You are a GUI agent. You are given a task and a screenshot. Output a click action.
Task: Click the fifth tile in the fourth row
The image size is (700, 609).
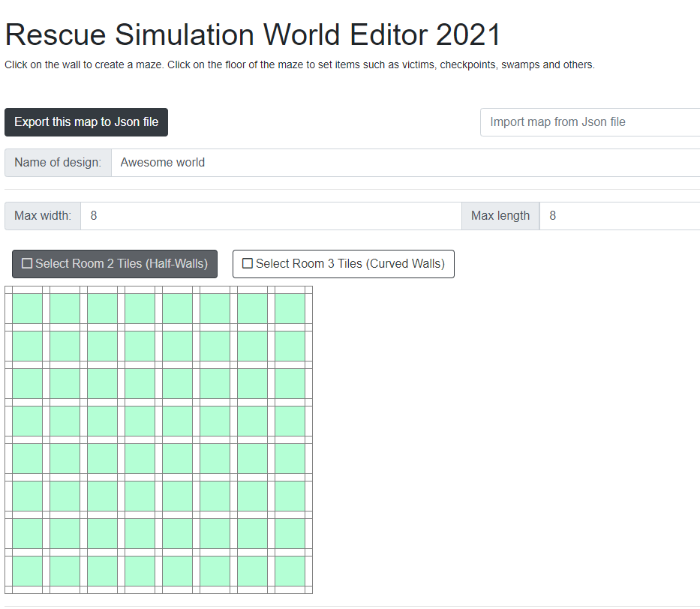pos(177,421)
